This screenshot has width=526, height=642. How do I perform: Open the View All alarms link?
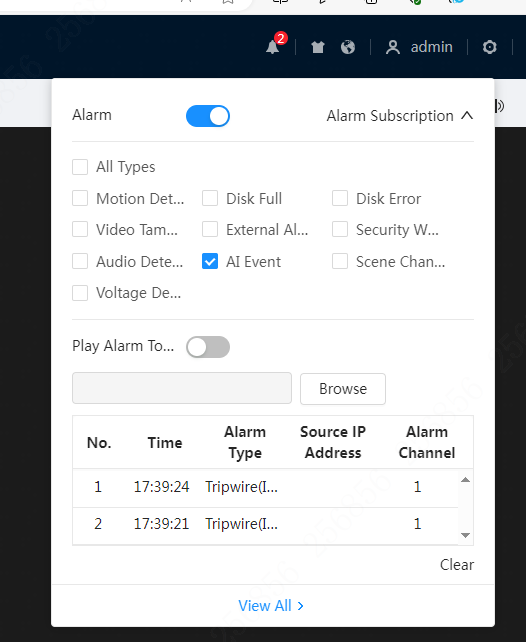(271, 606)
